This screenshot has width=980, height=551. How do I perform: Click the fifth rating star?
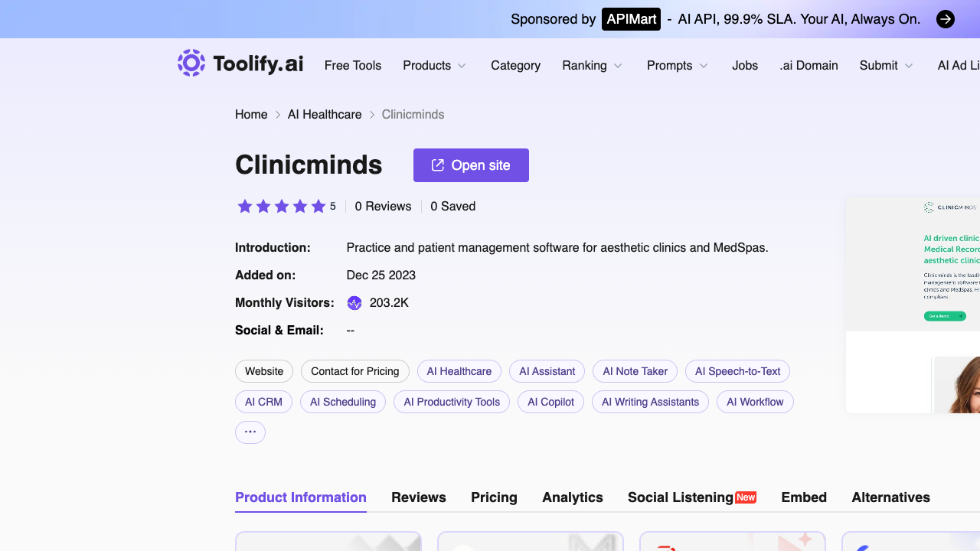[x=318, y=207]
